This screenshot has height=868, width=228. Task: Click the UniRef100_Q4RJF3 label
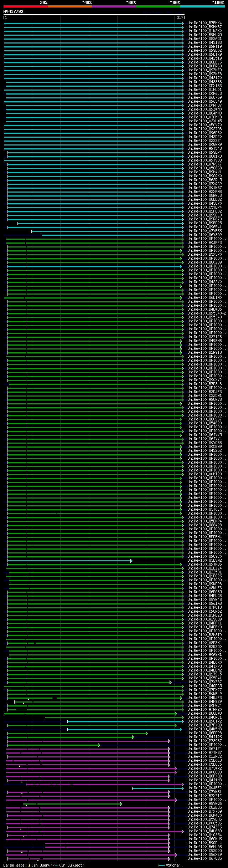pyautogui.click(x=204, y=698)
